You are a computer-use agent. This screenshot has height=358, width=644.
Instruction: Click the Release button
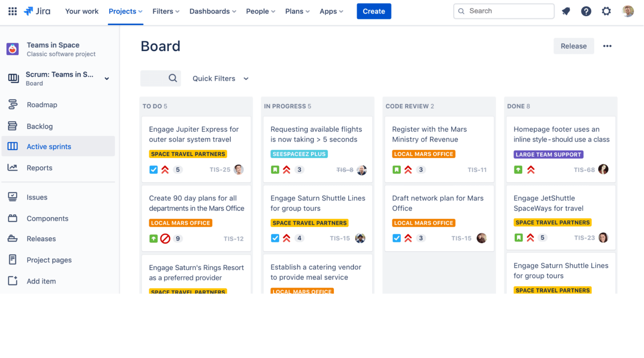click(573, 46)
